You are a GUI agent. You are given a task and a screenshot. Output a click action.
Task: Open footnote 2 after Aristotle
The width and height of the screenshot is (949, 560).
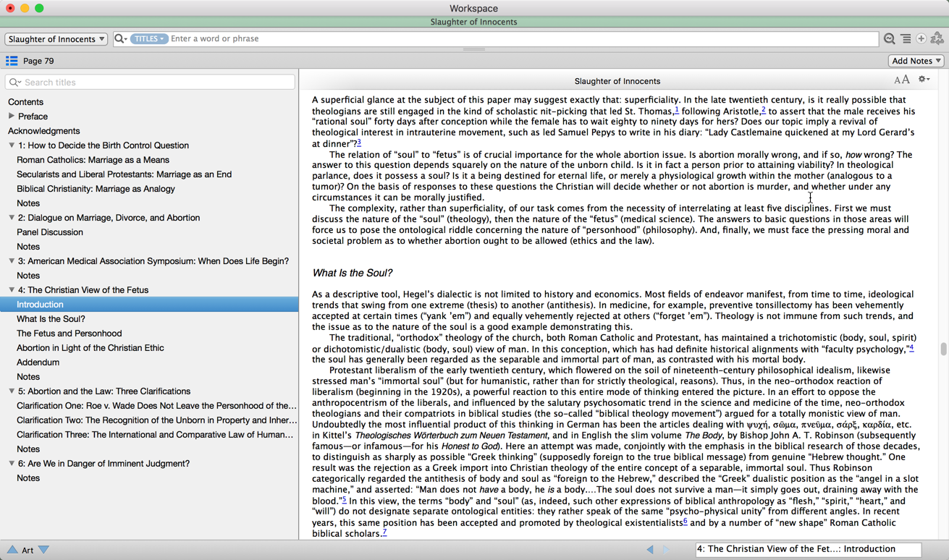763,110
